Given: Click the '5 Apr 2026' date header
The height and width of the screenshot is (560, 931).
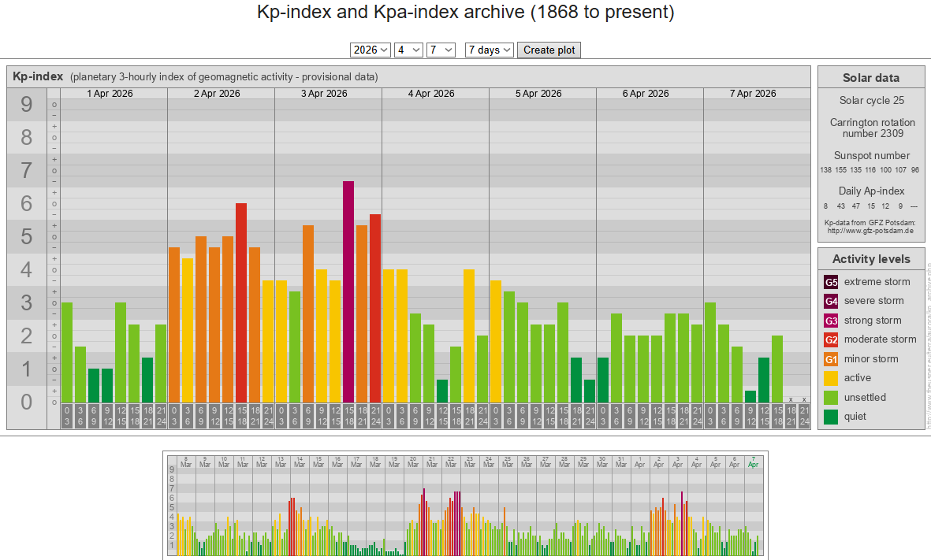Looking at the screenshot, I should [x=539, y=94].
